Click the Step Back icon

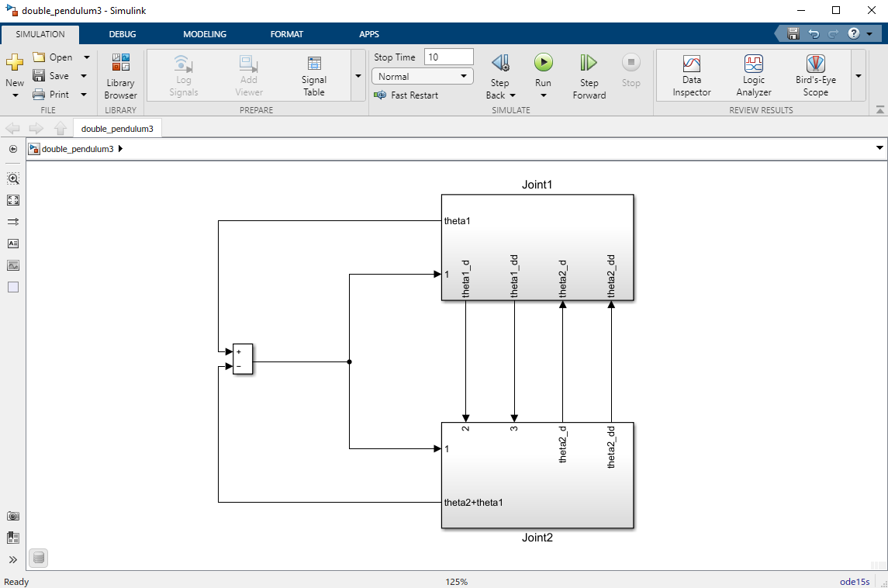click(x=500, y=62)
